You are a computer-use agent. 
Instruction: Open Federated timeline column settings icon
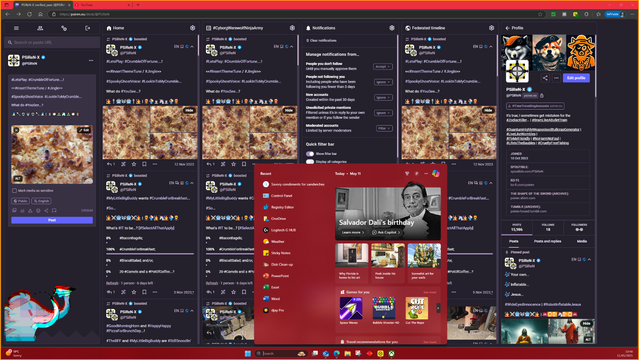pos(491,28)
